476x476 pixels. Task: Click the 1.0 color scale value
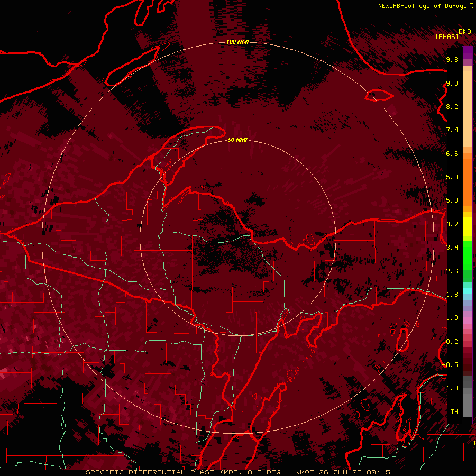(452, 318)
